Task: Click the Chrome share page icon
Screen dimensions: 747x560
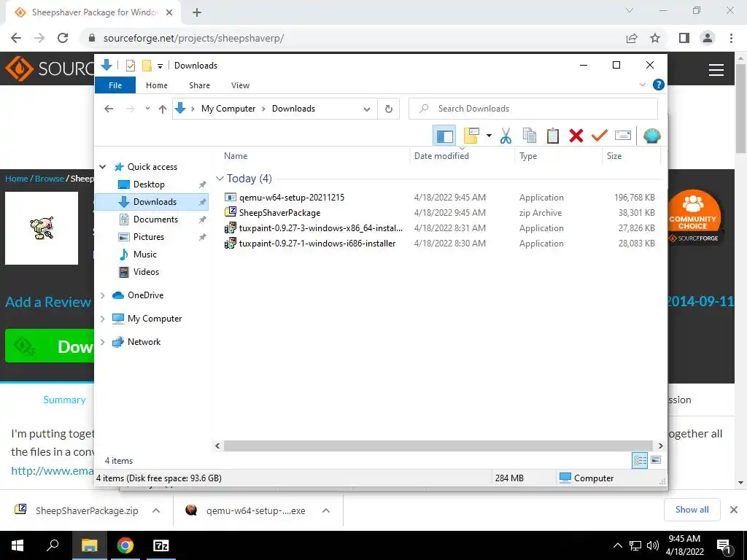Action: coord(632,38)
